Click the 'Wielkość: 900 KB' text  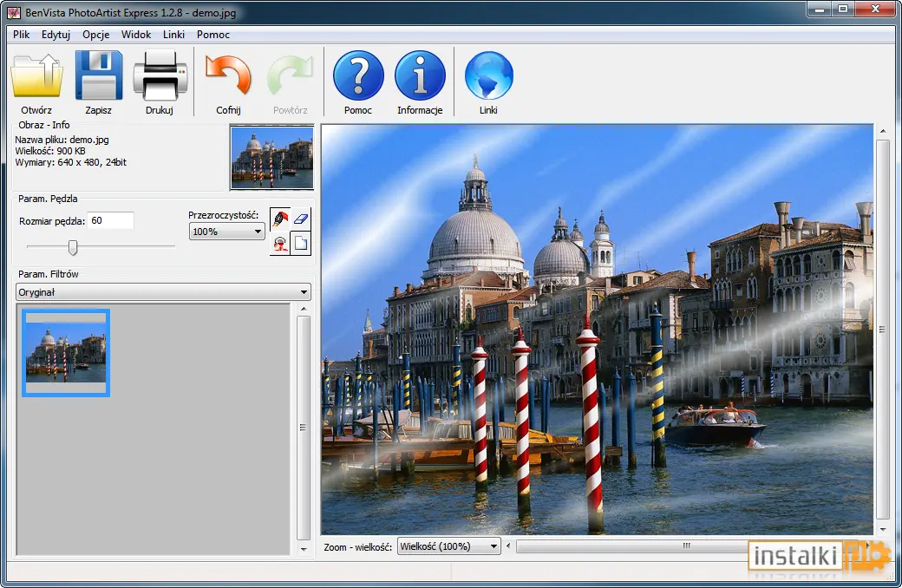[x=50, y=151]
